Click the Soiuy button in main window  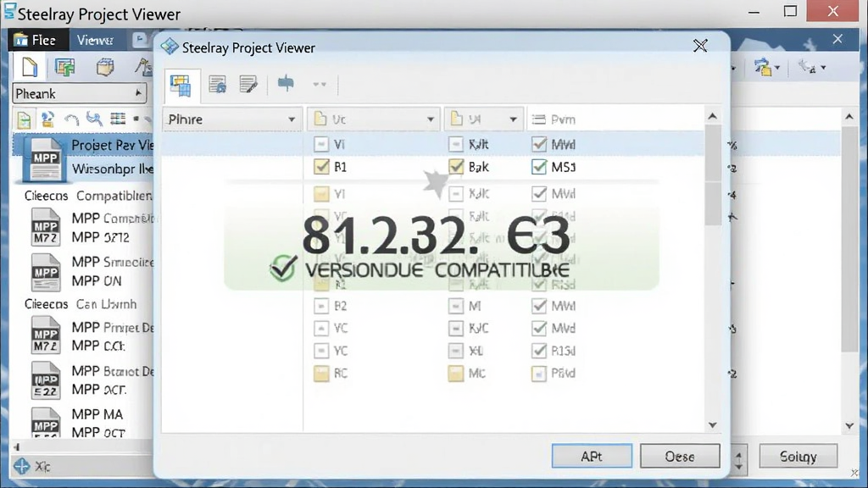(x=798, y=457)
